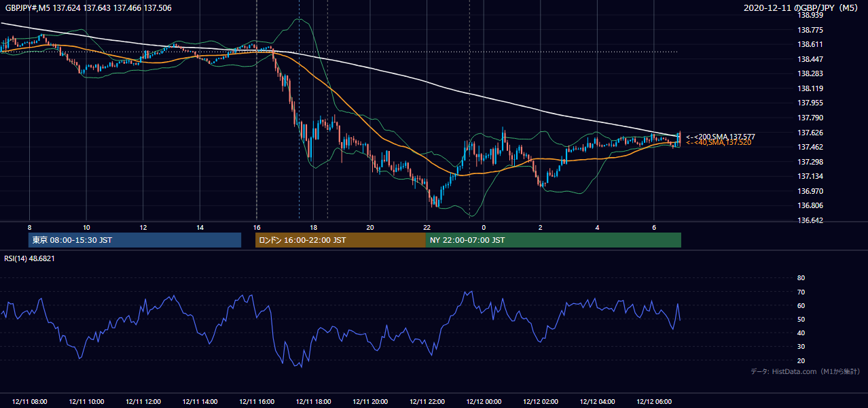
Task: Click the 12/11 08:00 time label
Action: click(x=29, y=402)
